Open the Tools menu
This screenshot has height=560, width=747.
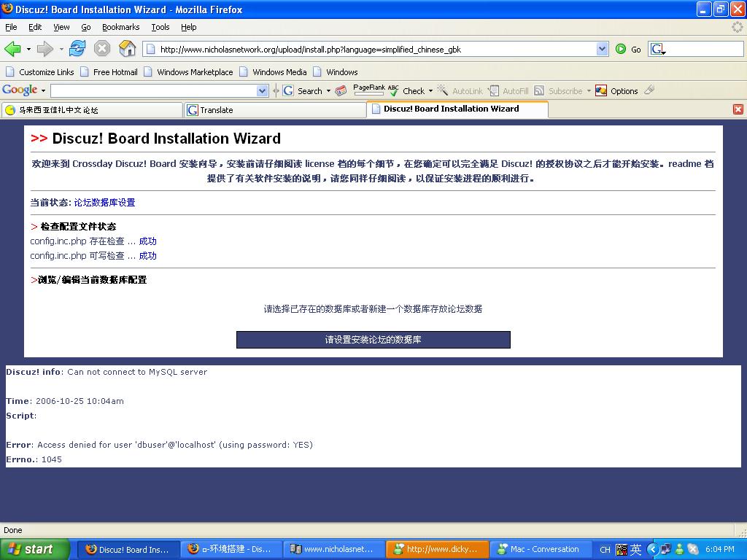(160, 27)
